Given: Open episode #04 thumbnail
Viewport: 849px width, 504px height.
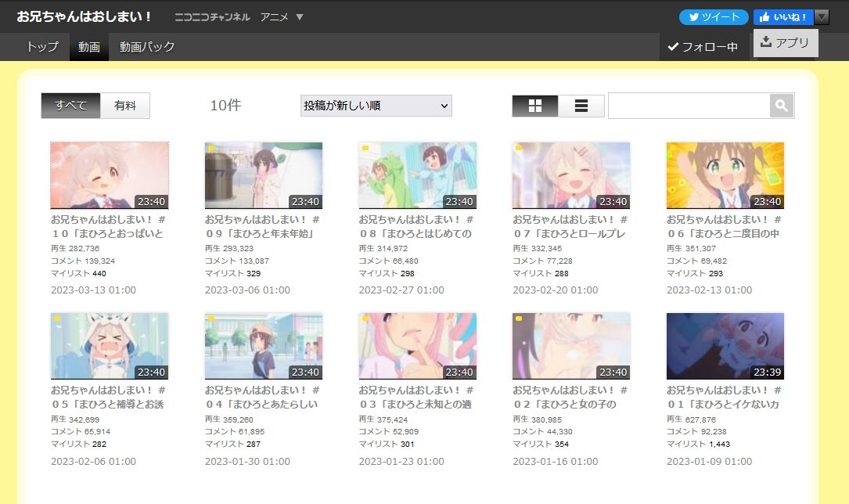Looking at the screenshot, I should [264, 346].
